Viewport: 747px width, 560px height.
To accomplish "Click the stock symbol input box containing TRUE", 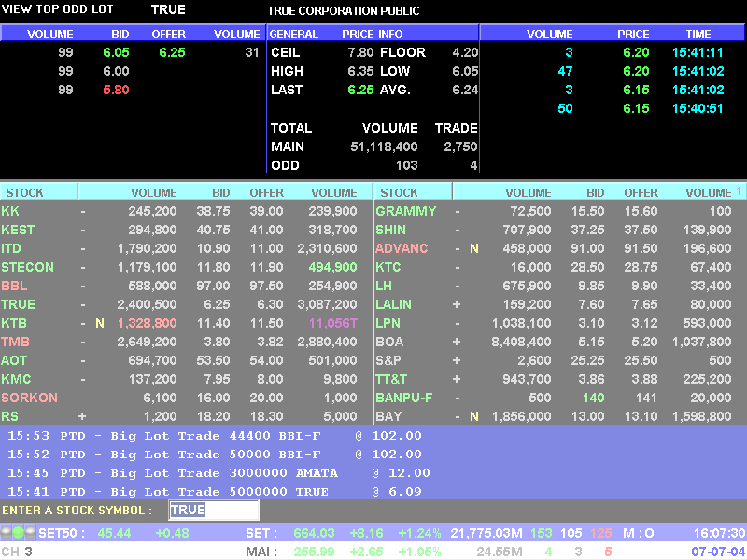I will pos(214,510).
